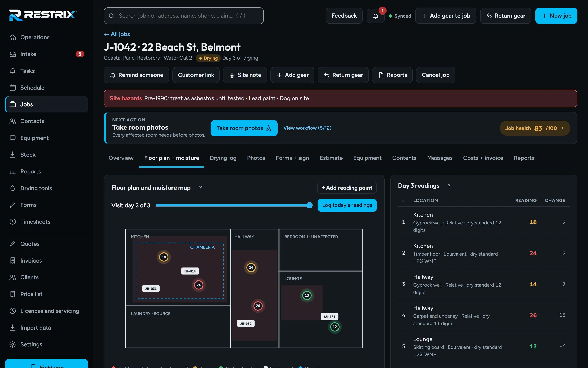588x368 pixels.
Task: Open the Costs + invoice tab
Action: pos(483,158)
